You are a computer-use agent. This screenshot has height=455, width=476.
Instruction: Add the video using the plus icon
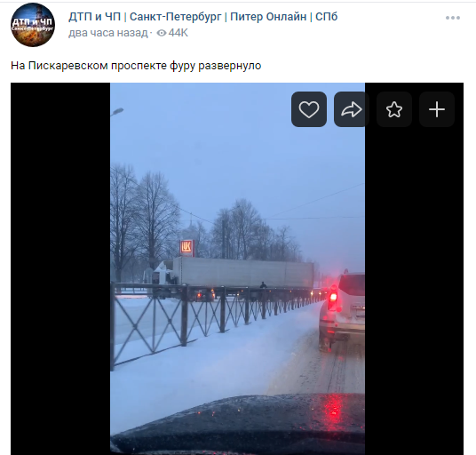coord(437,109)
